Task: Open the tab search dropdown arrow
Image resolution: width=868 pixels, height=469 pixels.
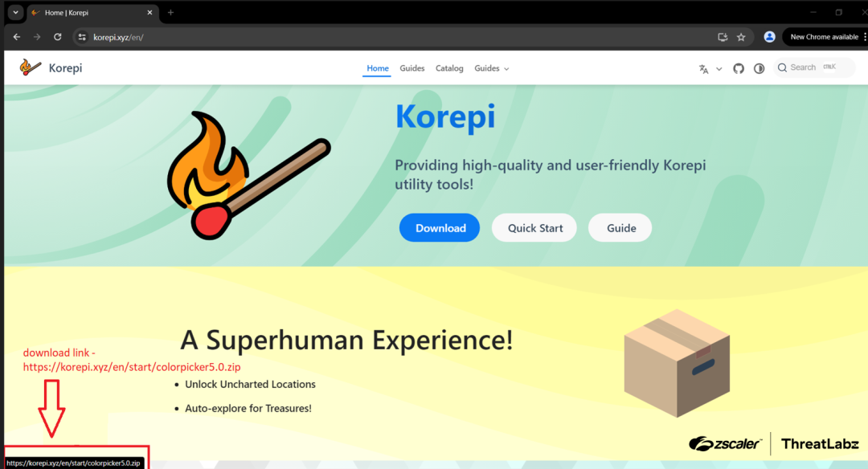Action: [15, 12]
